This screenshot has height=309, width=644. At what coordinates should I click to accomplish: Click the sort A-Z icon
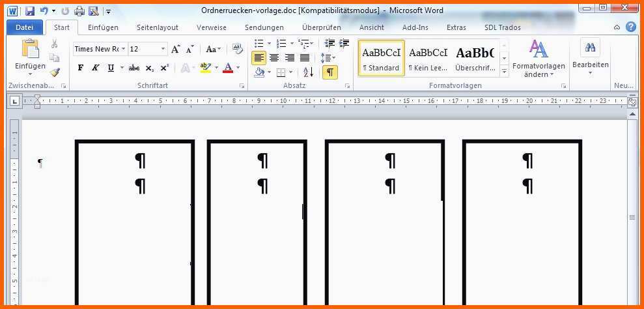pos(308,72)
